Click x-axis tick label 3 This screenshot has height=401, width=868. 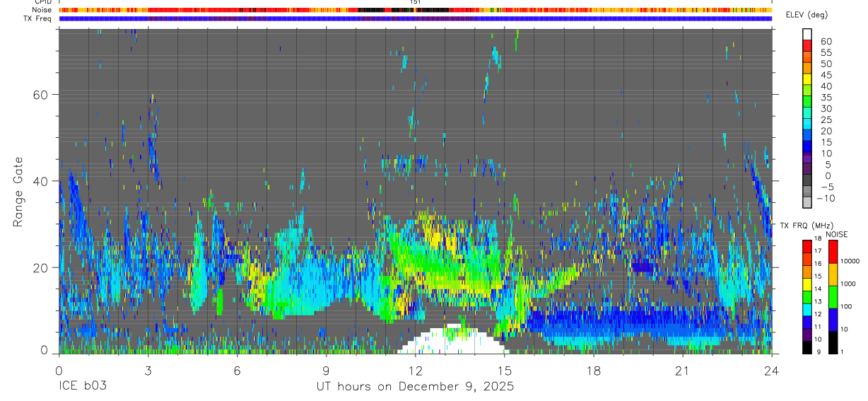(148, 370)
